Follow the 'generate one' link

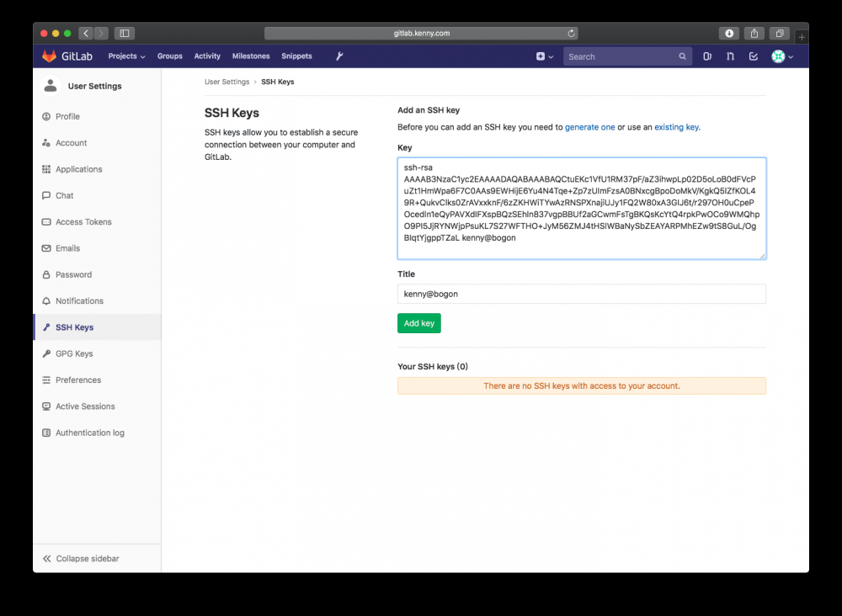tap(589, 127)
